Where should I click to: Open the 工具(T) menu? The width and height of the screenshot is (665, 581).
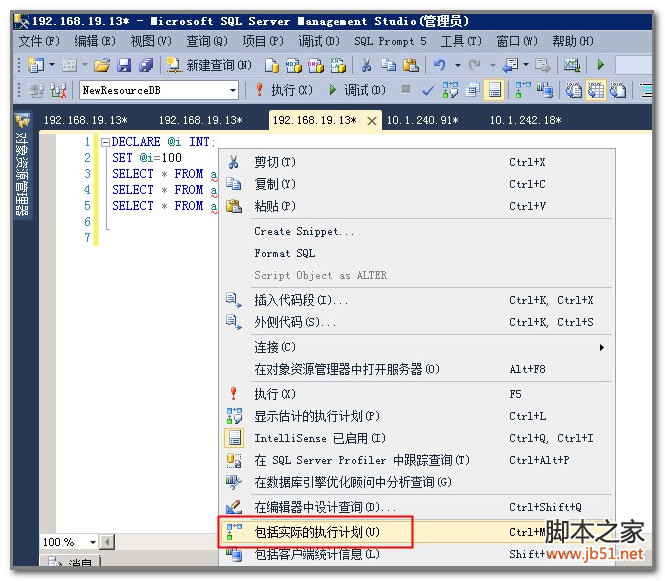point(461,41)
